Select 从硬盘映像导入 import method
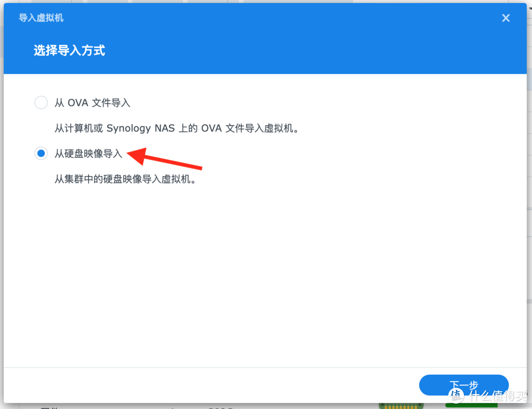Viewport: 532px width, 409px height. (x=89, y=153)
